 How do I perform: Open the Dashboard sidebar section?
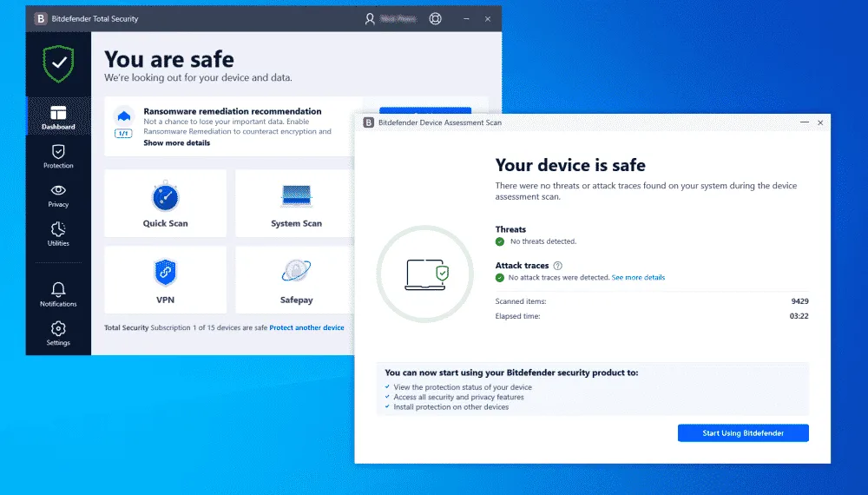click(58, 117)
